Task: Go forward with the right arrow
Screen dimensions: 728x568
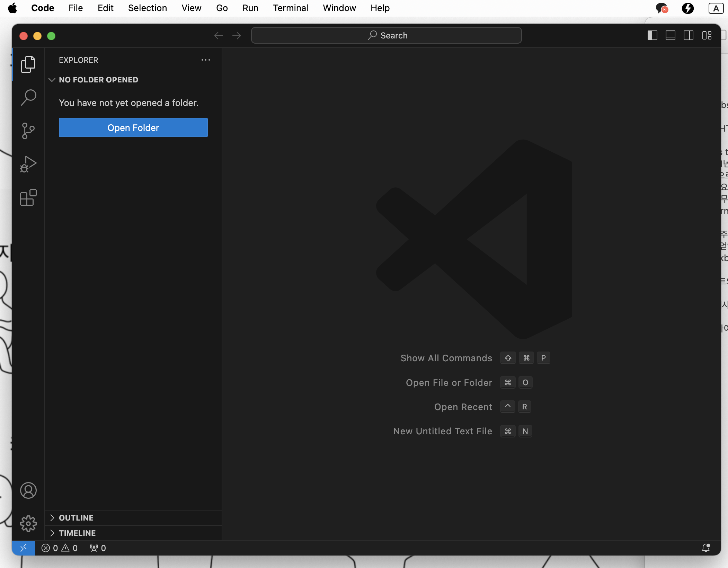Action: 237,35
